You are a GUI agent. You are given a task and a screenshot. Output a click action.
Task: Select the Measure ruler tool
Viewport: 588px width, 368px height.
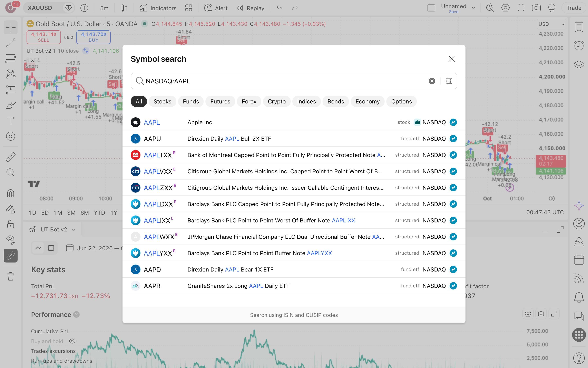pyautogui.click(x=10, y=157)
